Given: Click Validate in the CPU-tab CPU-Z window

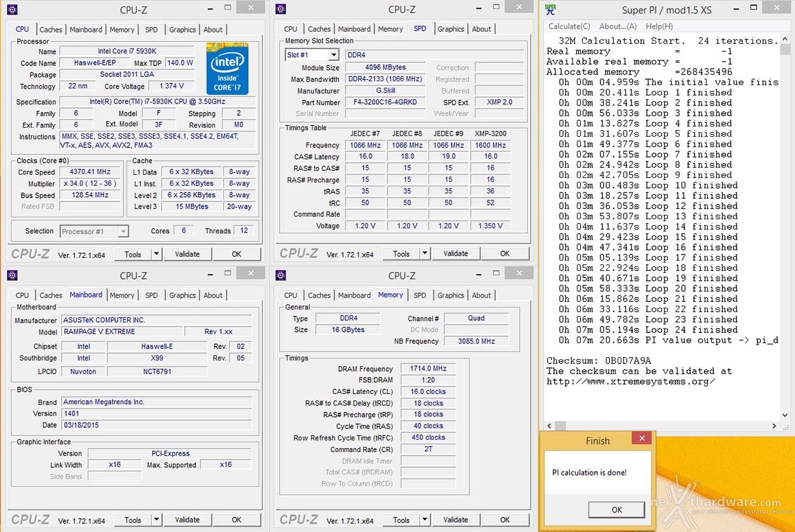Looking at the screenshot, I should tap(187, 254).
